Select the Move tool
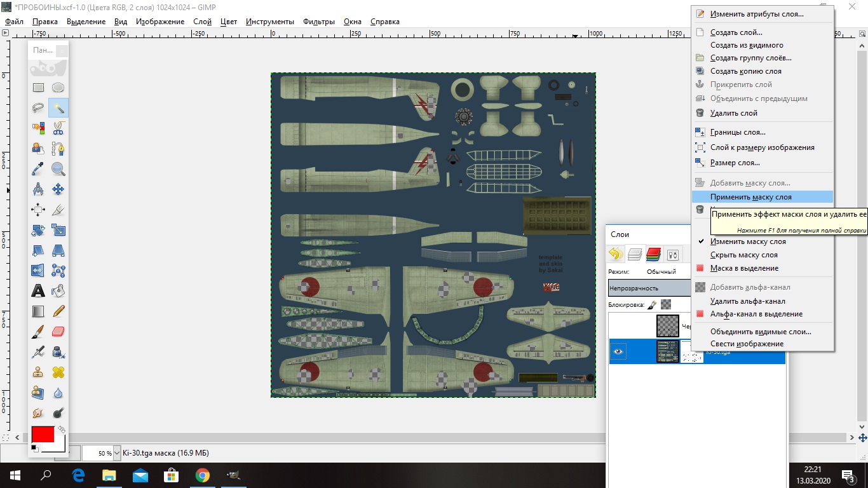The width and height of the screenshot is (868, 488). 58,189
